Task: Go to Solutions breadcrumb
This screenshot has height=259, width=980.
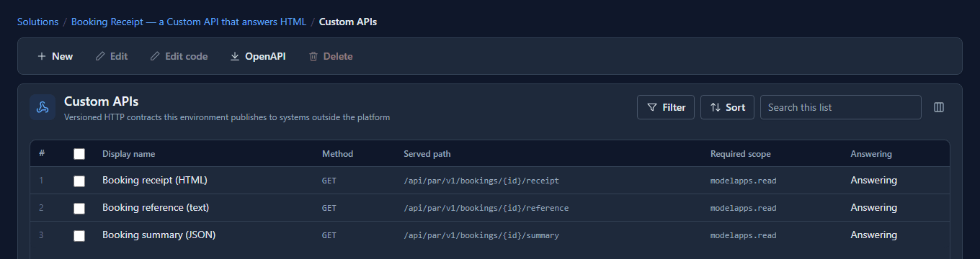Action: tap(37, 22)
